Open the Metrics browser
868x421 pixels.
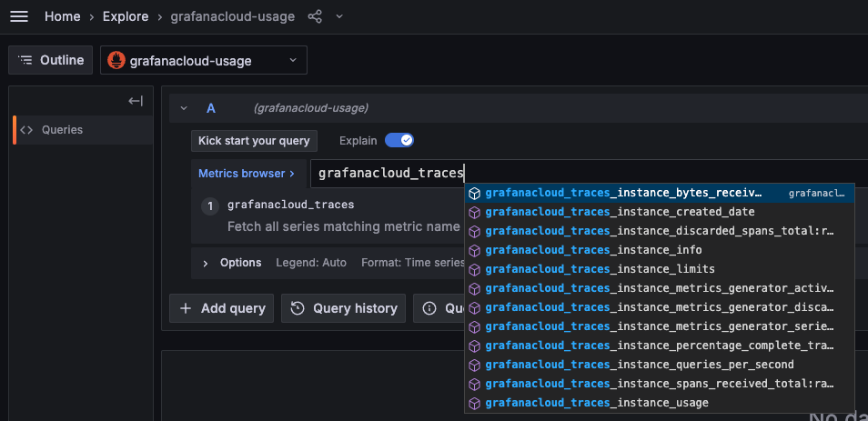pos(246,173)
